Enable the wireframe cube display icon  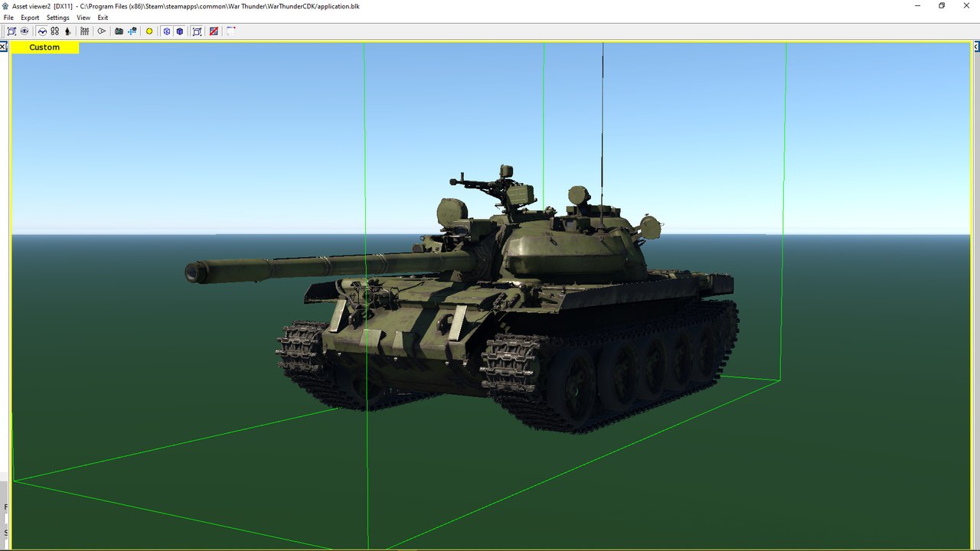point(167,31)
